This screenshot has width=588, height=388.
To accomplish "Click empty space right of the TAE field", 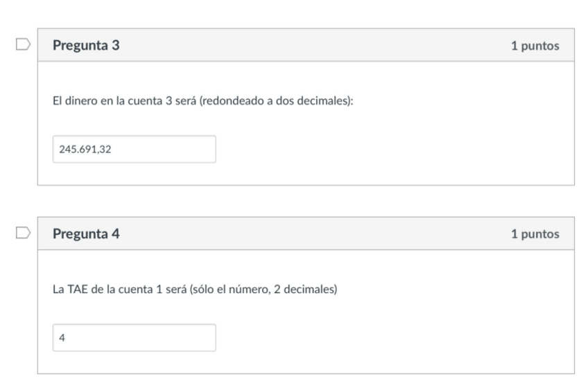I will click(x=388, y=337).
